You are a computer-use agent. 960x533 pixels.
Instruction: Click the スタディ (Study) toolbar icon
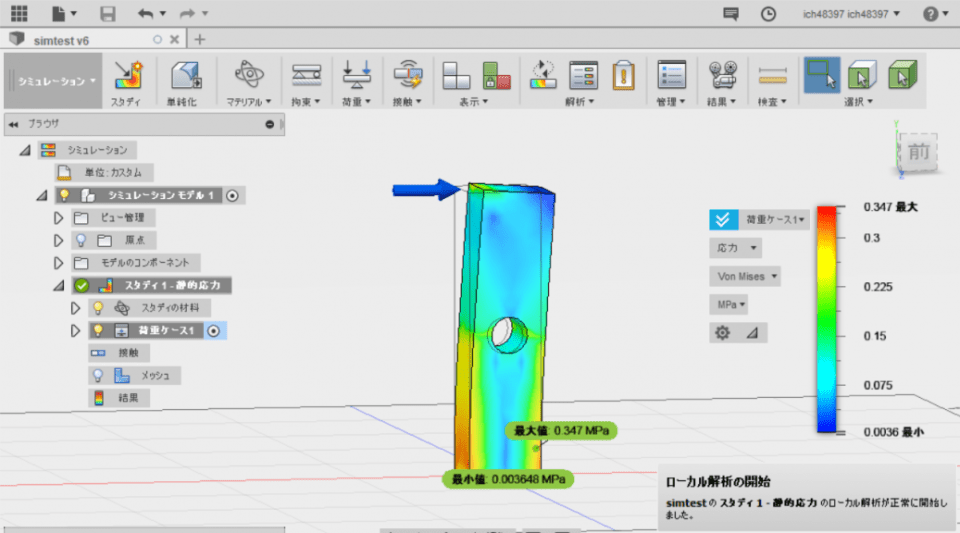coord(126,81)
